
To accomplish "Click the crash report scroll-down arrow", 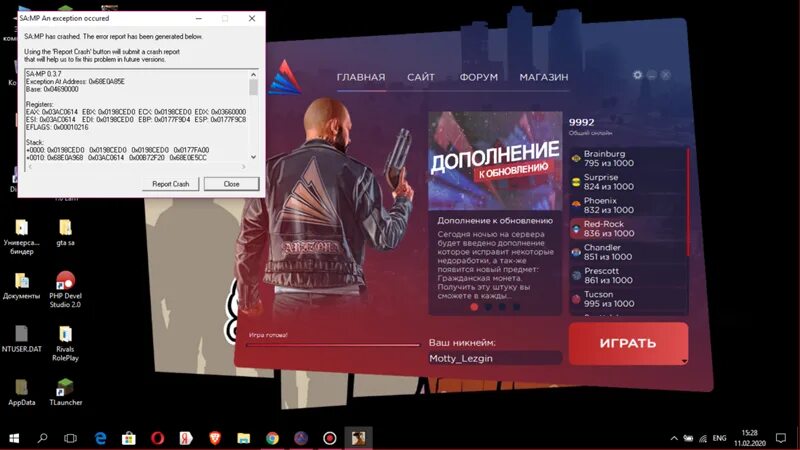I will click(x=253, y=157).
